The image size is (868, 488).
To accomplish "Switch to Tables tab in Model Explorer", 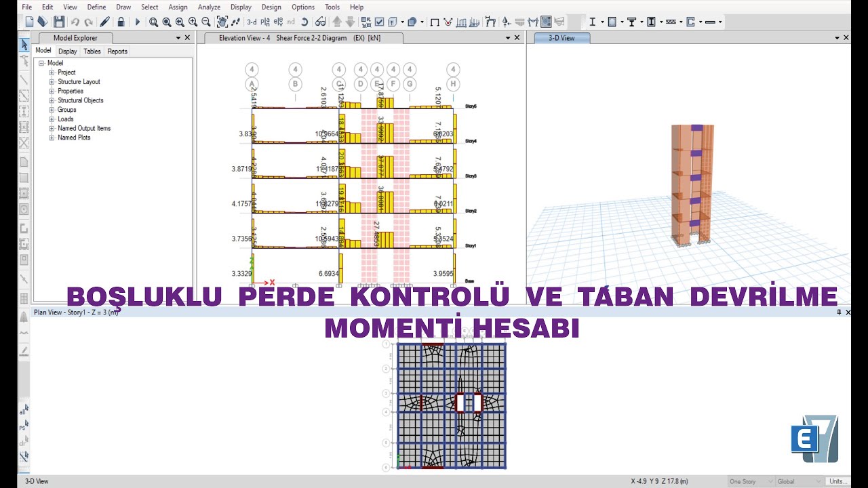I will 92,51.
